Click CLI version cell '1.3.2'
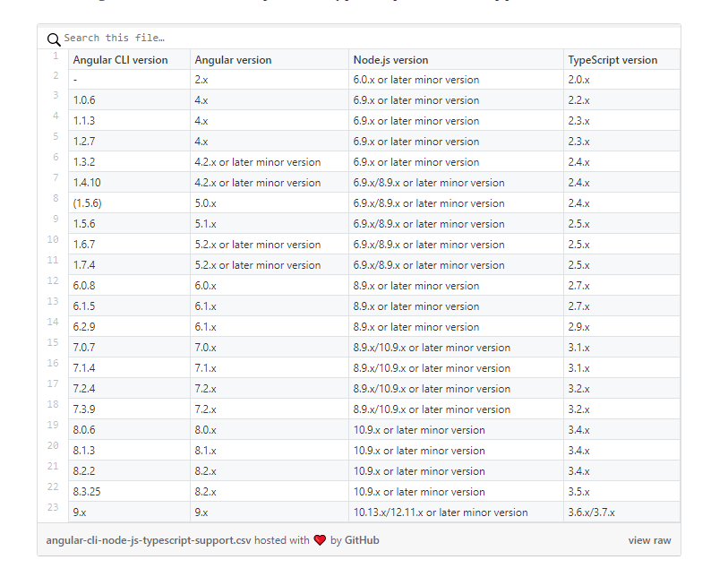The width and height of the screenshot is (728, 577). 130,162
